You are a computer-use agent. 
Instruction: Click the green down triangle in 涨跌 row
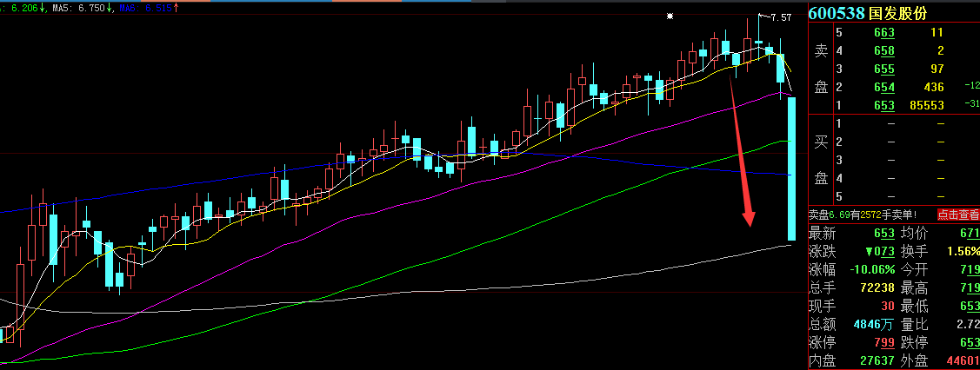click(856, 251)
